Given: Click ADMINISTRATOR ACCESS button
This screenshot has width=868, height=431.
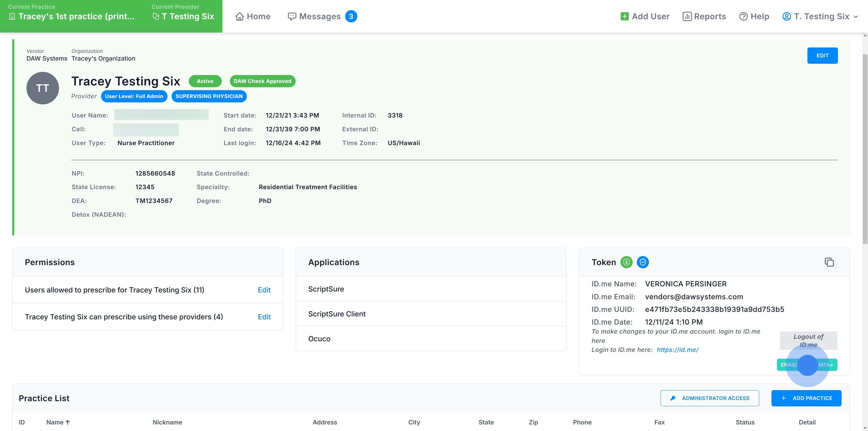Looking at the screenshot, I should pos(710,398).
